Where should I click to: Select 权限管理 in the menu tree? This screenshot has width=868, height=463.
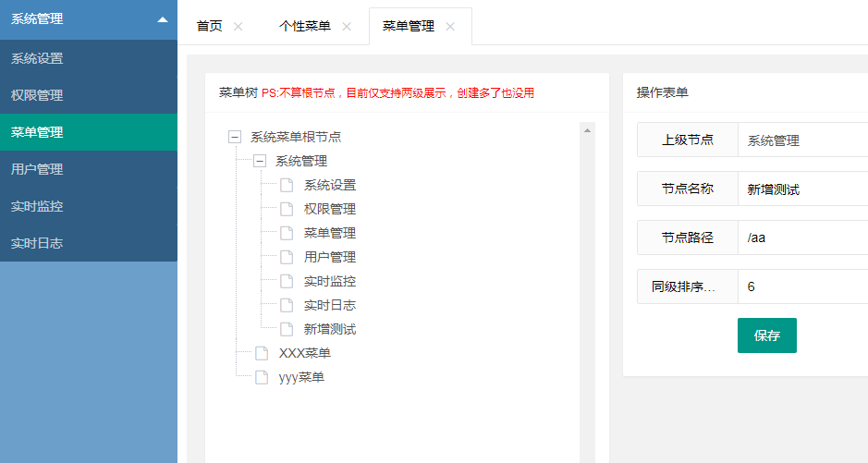pos(329,209)
